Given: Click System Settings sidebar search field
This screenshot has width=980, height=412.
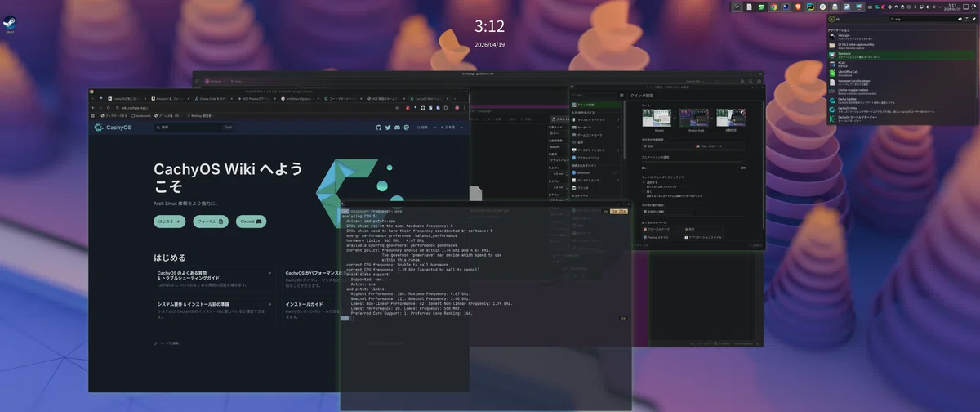Looking at the screenshot, I should point(595,96).
